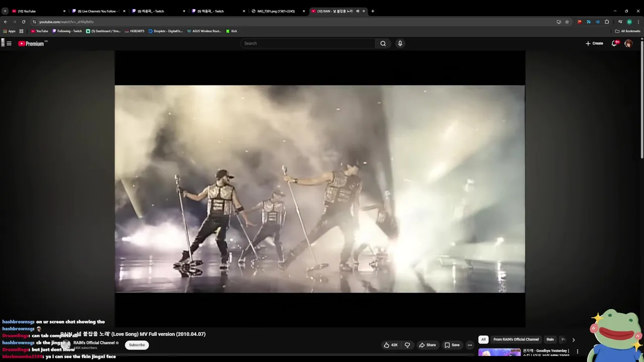Select the From RAIN's Official Channel chip

516,339
